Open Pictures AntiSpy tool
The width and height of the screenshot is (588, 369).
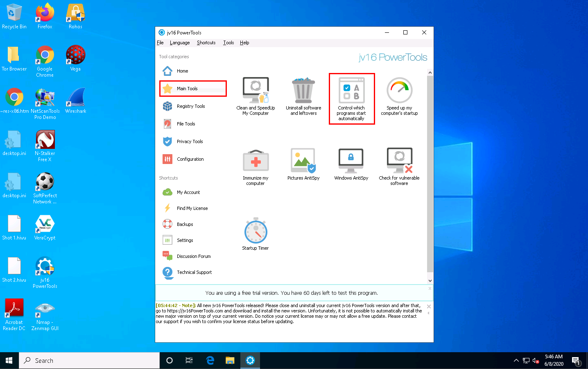pos(303,164)
